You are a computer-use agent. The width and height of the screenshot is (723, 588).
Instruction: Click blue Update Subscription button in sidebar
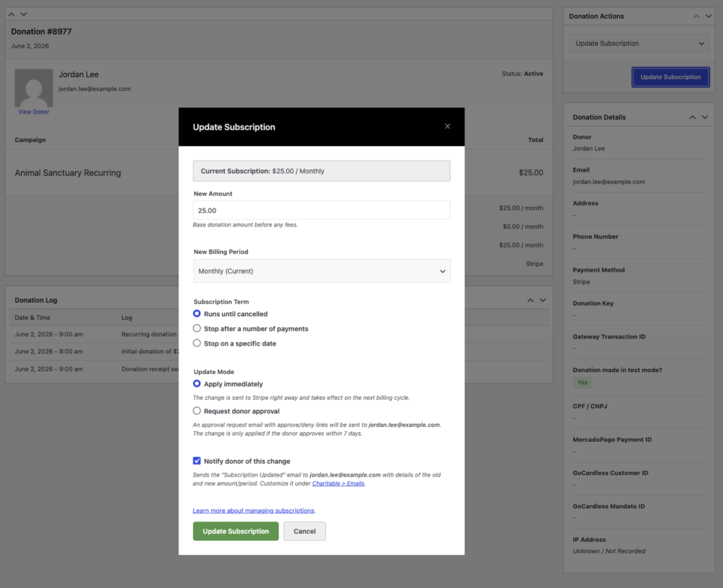[670, 77]
